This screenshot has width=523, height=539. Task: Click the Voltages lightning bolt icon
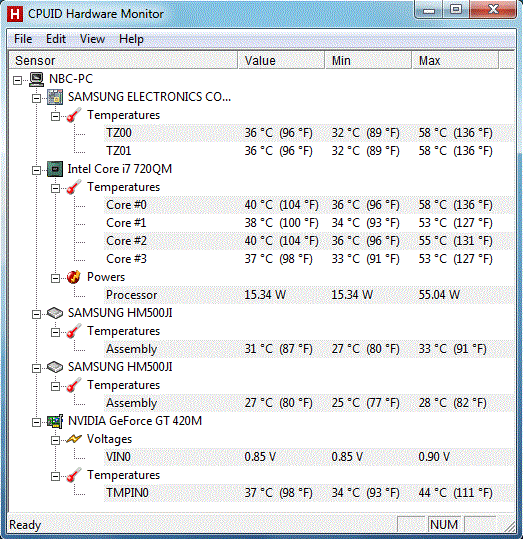74,439
